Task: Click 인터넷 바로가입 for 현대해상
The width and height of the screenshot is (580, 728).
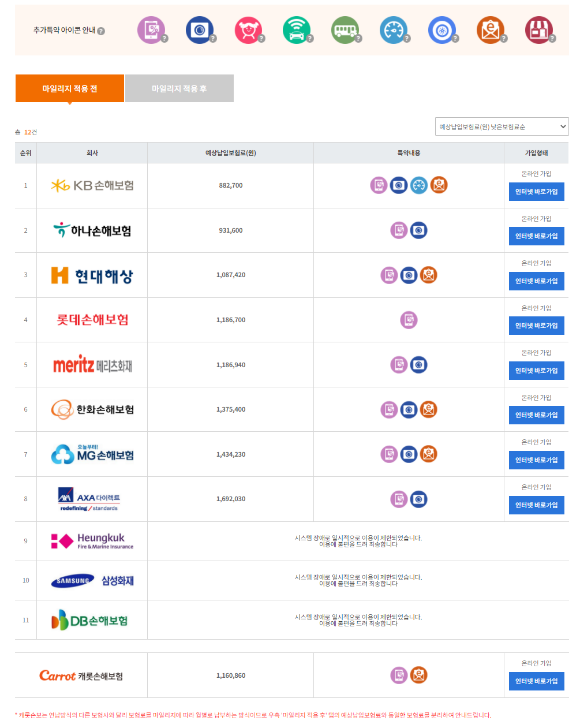Action: [x=537, y=281]
